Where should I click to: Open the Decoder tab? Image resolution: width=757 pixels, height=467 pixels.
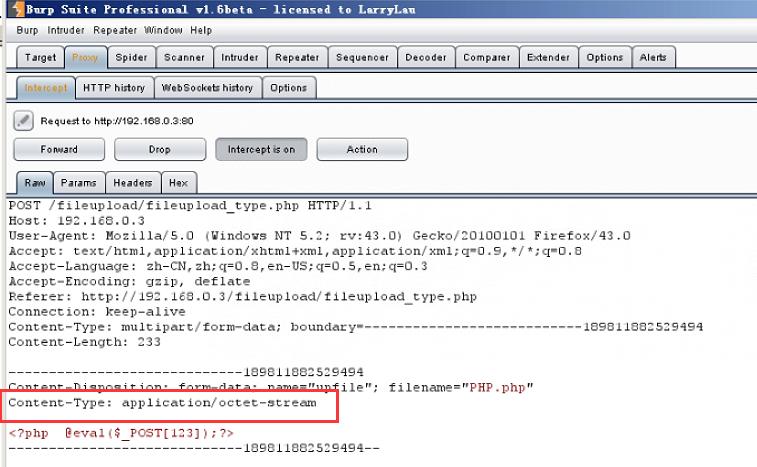(426, 57)
